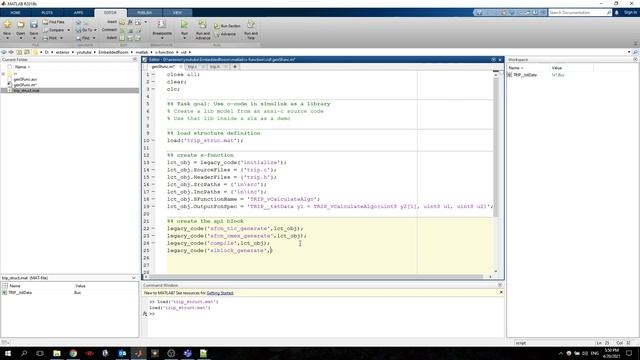Click the up one level folder icon
Screen dimensions: 640x360
[19, 52]
